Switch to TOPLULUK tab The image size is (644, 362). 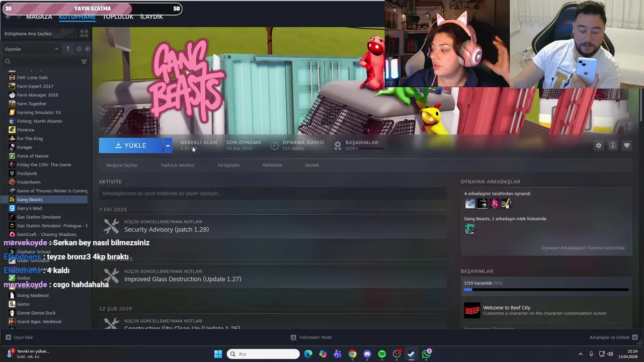point(118,17)
